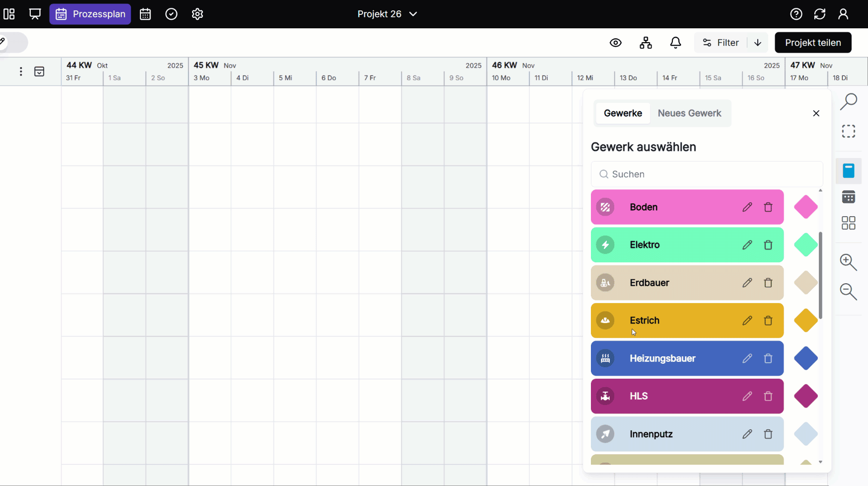Pick the pink diamond swatch next to Boden
Screen dimensions: 868x486
(x=805, y=207)
